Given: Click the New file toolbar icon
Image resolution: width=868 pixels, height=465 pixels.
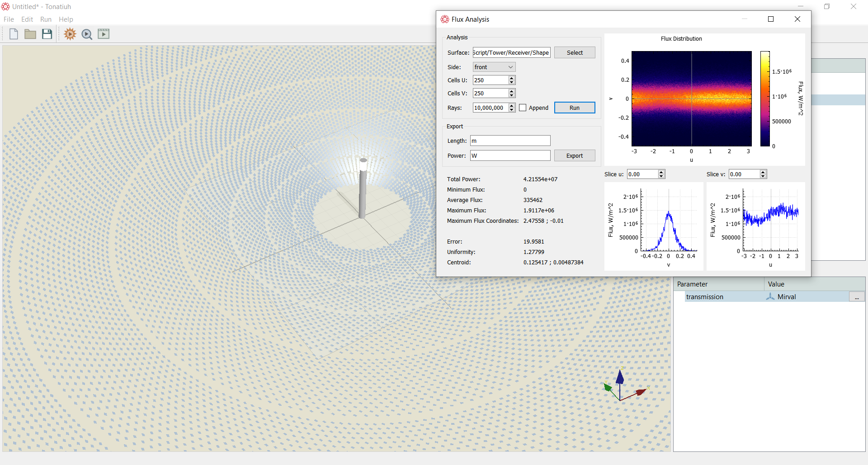Looking at the screenshot, I should coord(14,34).
